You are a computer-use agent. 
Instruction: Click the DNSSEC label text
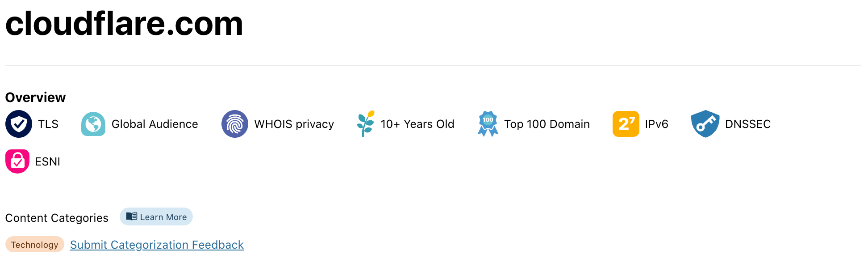pyautogui.click(x=748, y=124)
